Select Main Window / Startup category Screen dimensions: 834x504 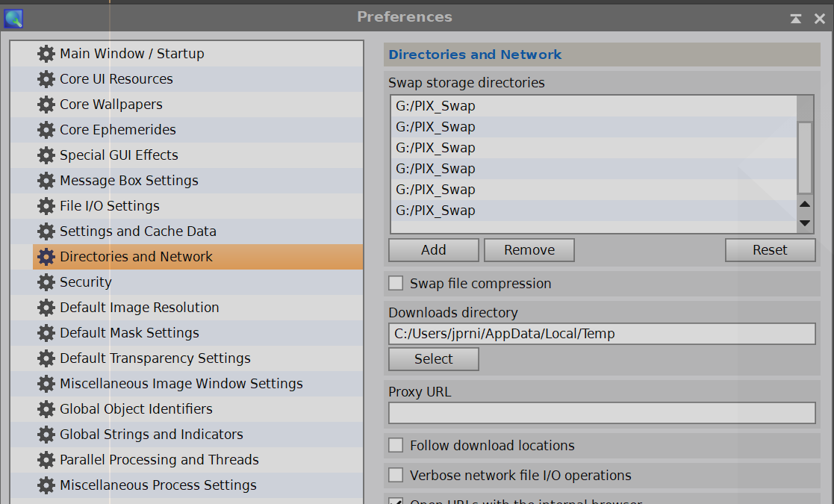pyautogui.click(x=131, y=54)
